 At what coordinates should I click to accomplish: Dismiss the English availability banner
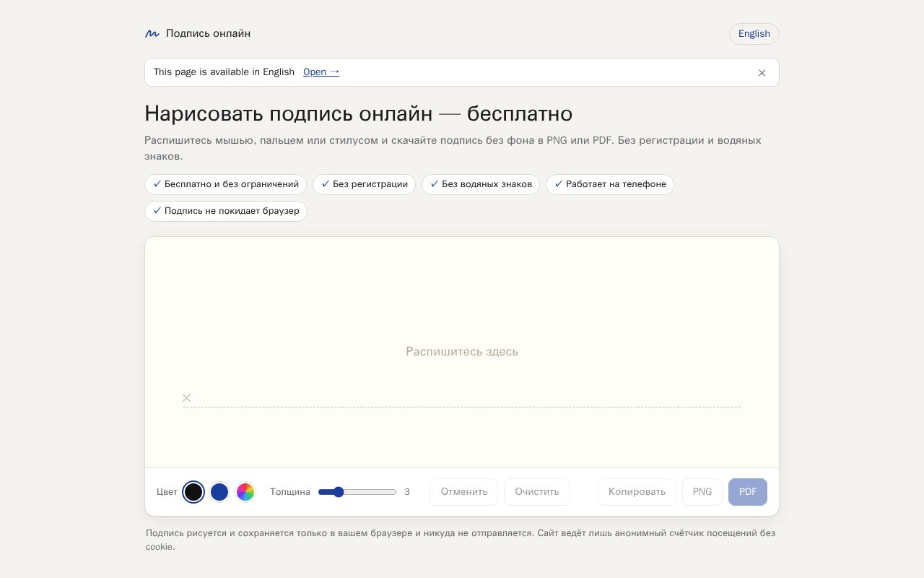point(762,73)
